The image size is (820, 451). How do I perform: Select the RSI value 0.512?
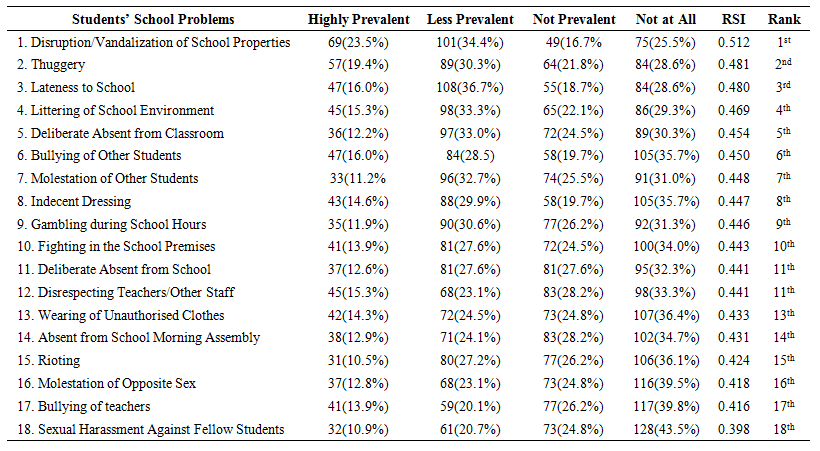733,42
